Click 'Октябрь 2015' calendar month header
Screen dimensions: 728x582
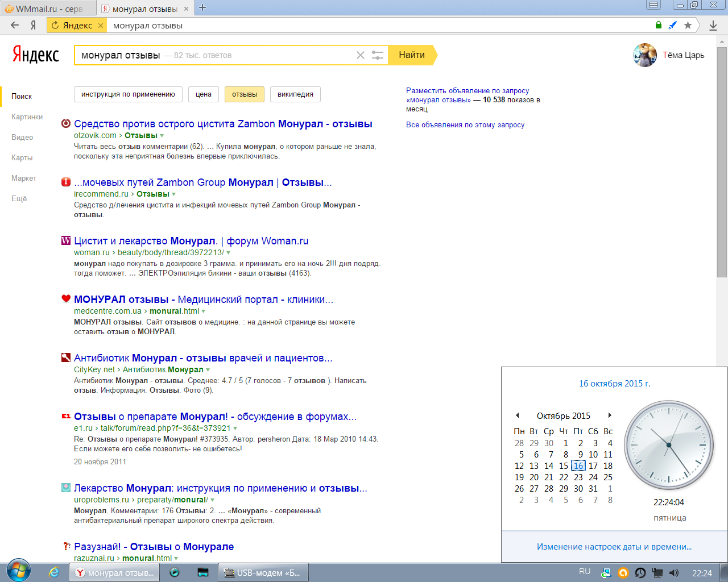(x=564, y=415)
